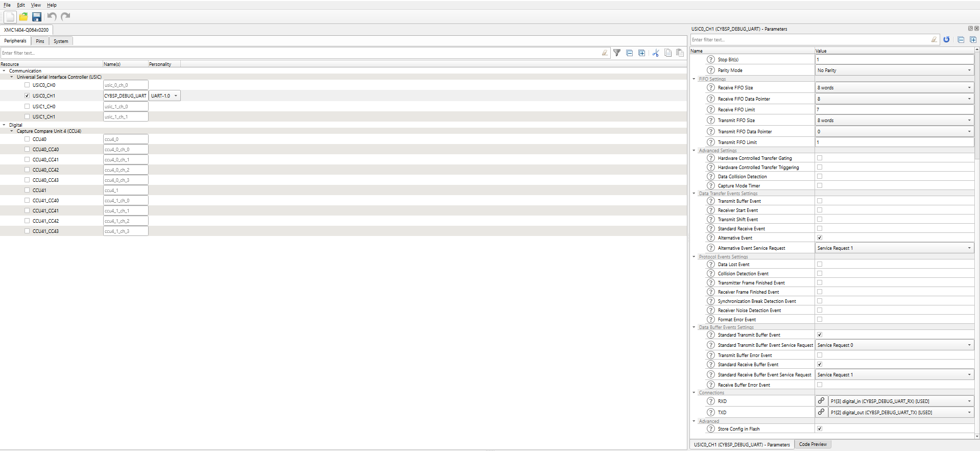980x451 pixels.
Task: Select the USIC1_CH1 resource row
Action: [343, 116]
